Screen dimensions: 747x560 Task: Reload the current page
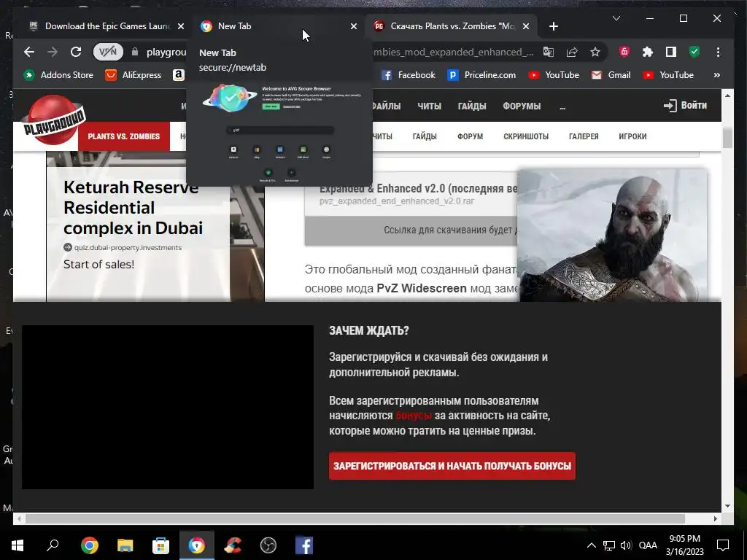coord(76,52)
